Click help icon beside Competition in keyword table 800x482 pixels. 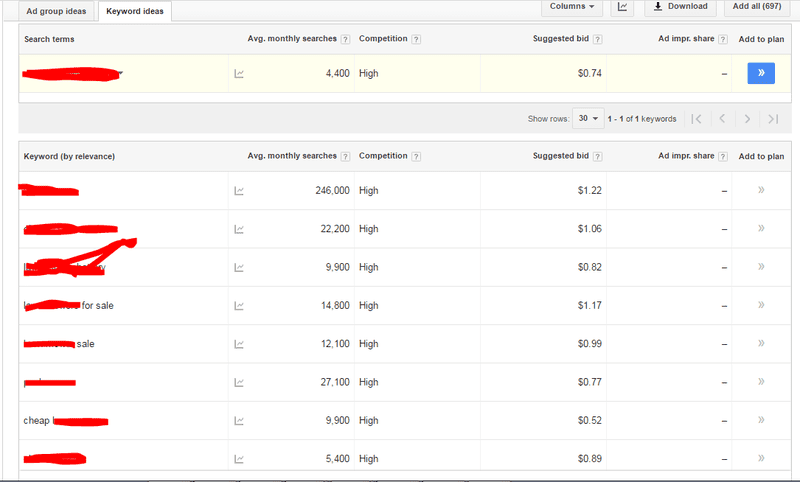(x=416, y=157)
